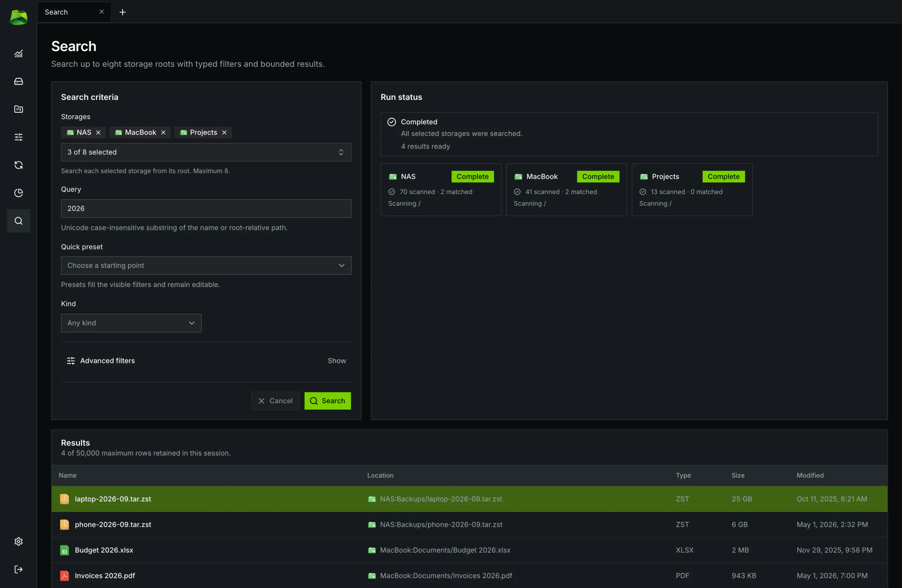Click the Query input field
902x588 pixels.
tap(206, 209)
